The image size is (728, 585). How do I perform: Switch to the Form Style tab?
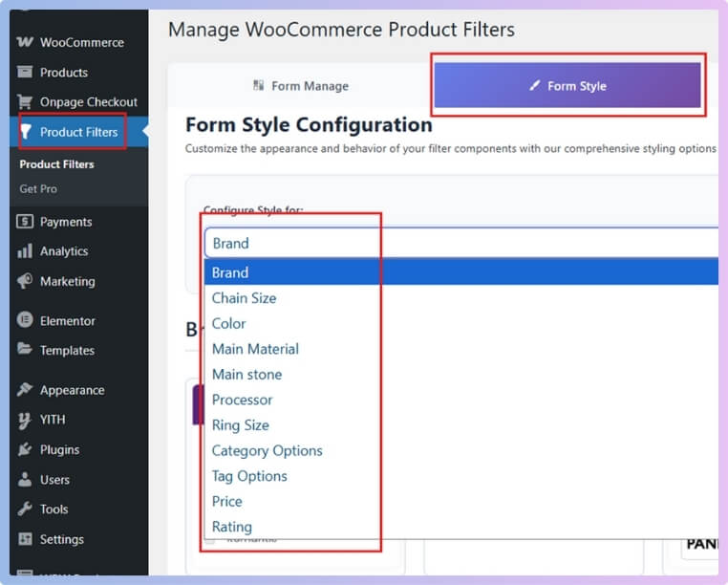tap(567, 85)
